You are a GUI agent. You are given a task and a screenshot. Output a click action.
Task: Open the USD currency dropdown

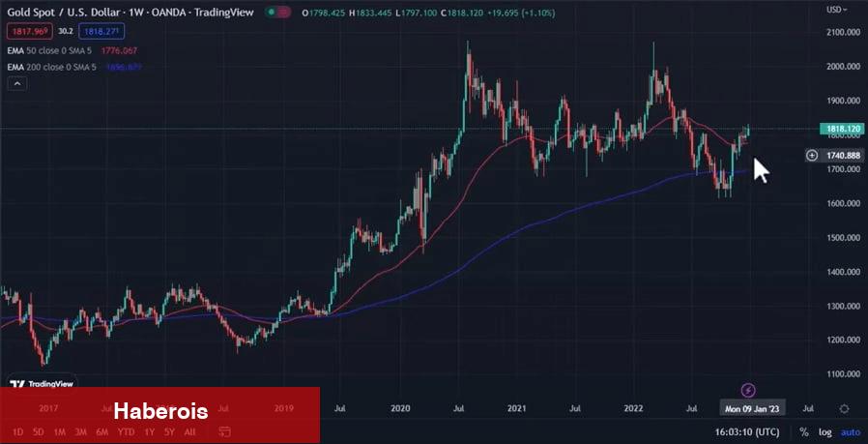(x=835, y=10)
